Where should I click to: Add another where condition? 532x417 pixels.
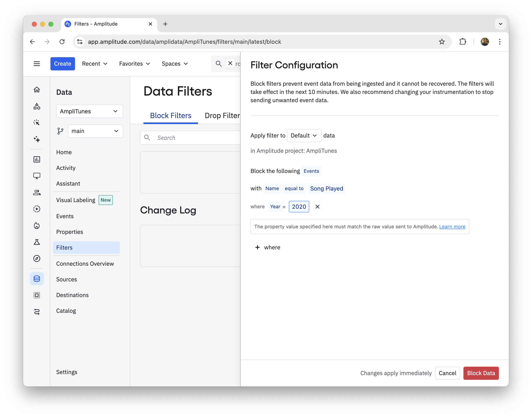[x=268, y=247]
